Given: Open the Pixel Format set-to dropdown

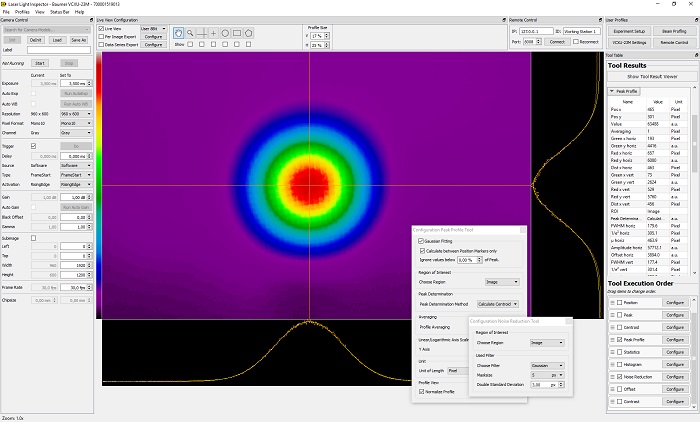Looking at the screenshot, I should (x=77, y=121).
